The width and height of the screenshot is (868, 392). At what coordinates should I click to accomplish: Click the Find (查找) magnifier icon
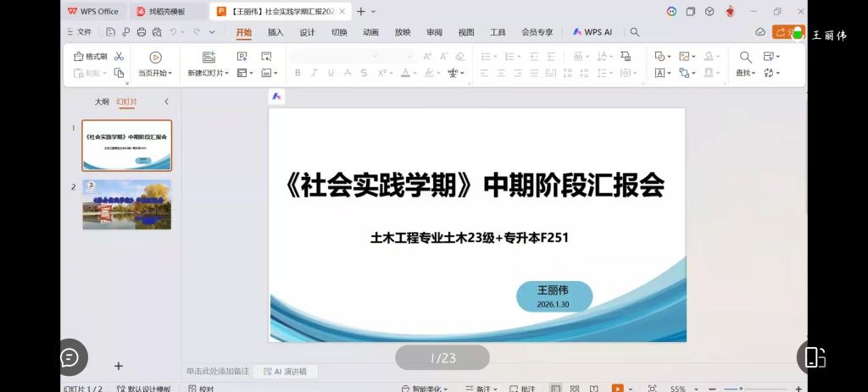(x=745, y=58)
